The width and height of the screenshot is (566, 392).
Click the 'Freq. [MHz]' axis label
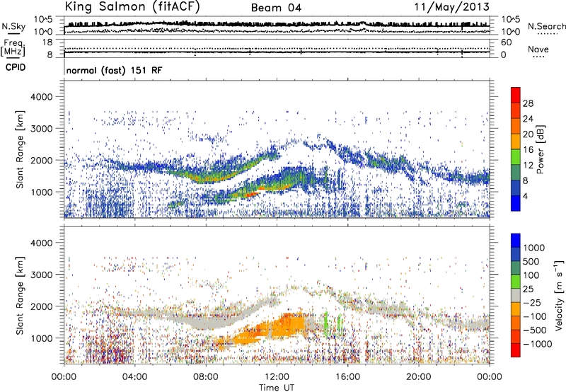13,47
